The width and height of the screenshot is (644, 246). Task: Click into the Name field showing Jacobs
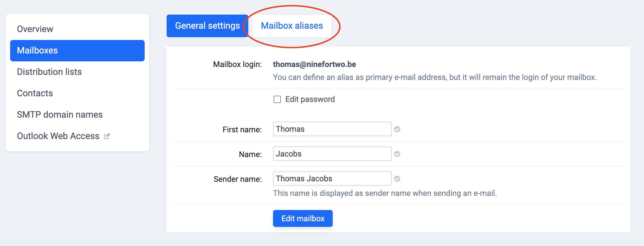click(332, 154)
